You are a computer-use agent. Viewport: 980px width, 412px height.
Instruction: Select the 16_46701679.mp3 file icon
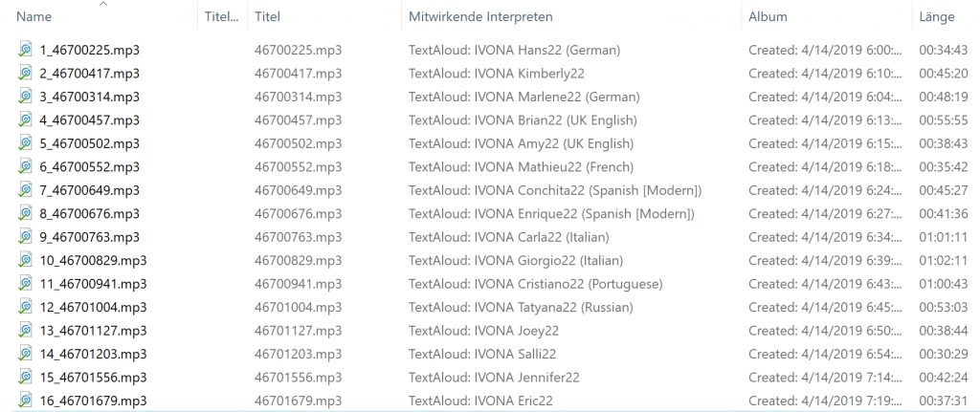point(25,401)
